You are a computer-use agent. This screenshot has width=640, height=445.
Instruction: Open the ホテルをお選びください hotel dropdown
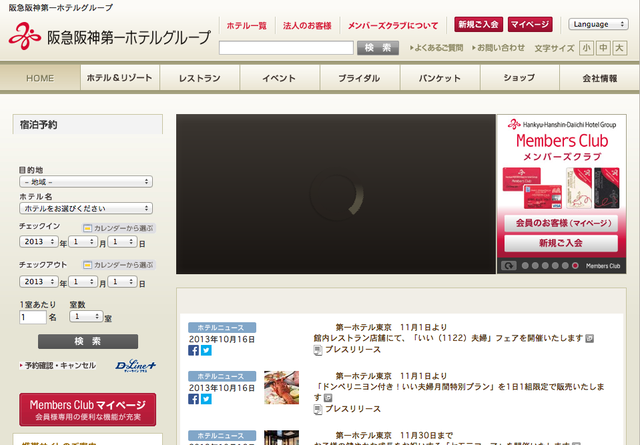tap(86, 208)
